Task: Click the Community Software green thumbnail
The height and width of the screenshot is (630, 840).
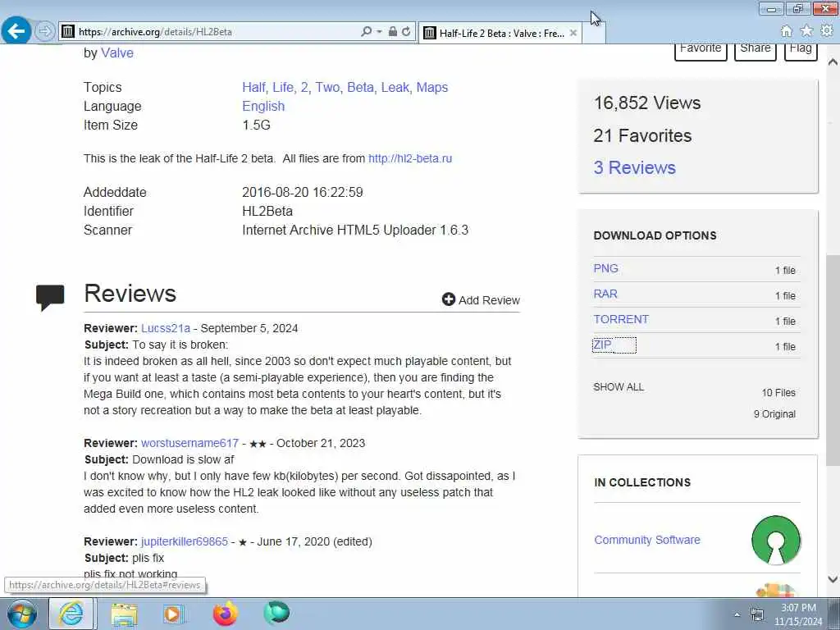Action: [x=776, y=540]
